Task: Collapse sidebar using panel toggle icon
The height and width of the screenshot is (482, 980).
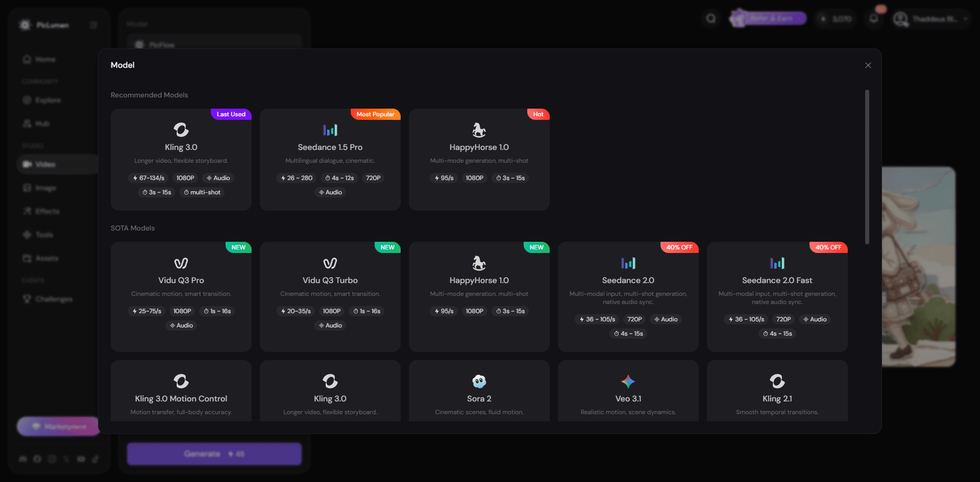Action: [93, 25]
